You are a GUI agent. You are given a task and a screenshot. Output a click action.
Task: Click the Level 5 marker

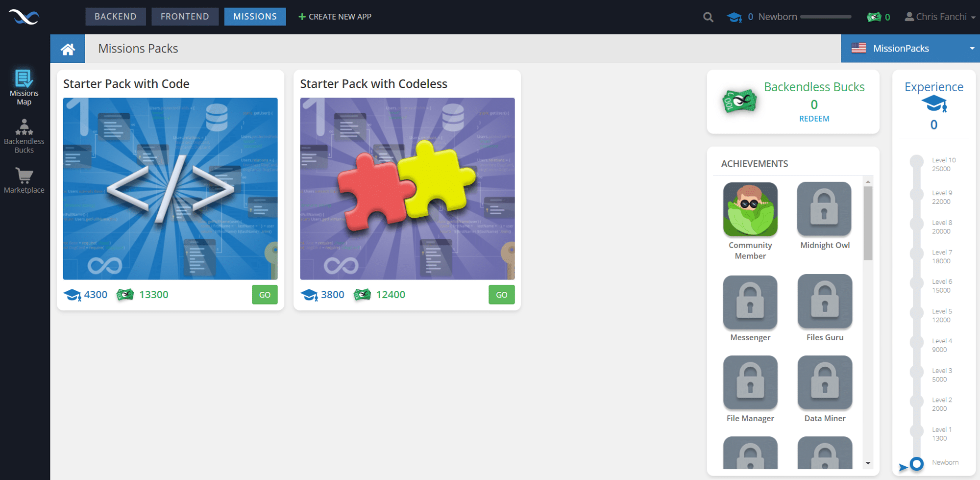pos(917,312)
